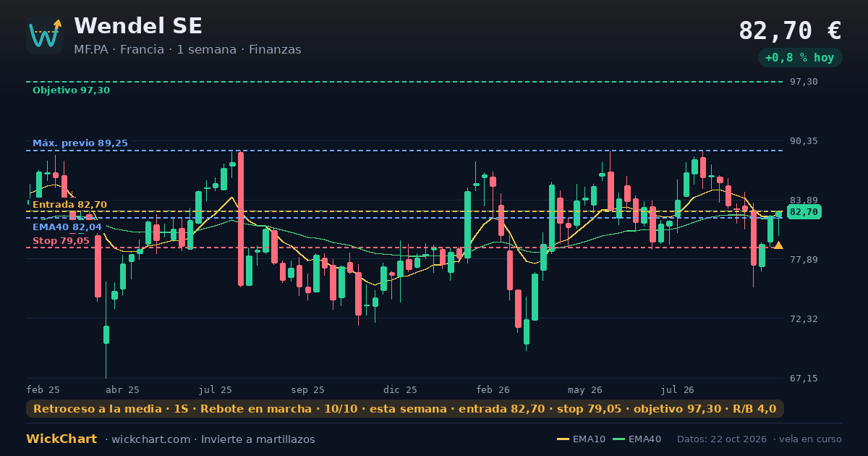Click the feb 25 date axis label
Viewport: 868px width, 456px height.
(x=43, y=389)
